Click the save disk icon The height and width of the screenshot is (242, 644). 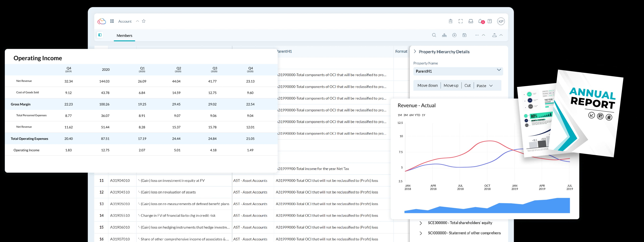tap(464, 35)
